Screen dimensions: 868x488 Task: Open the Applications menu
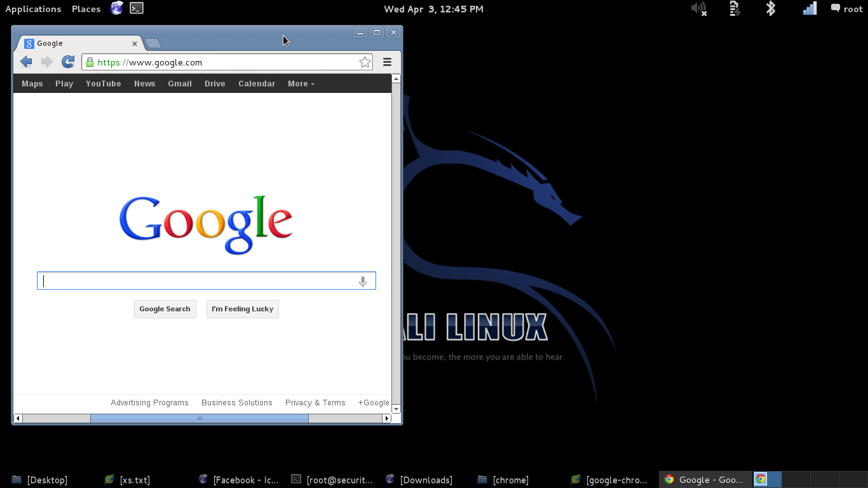tap(33, 9)
